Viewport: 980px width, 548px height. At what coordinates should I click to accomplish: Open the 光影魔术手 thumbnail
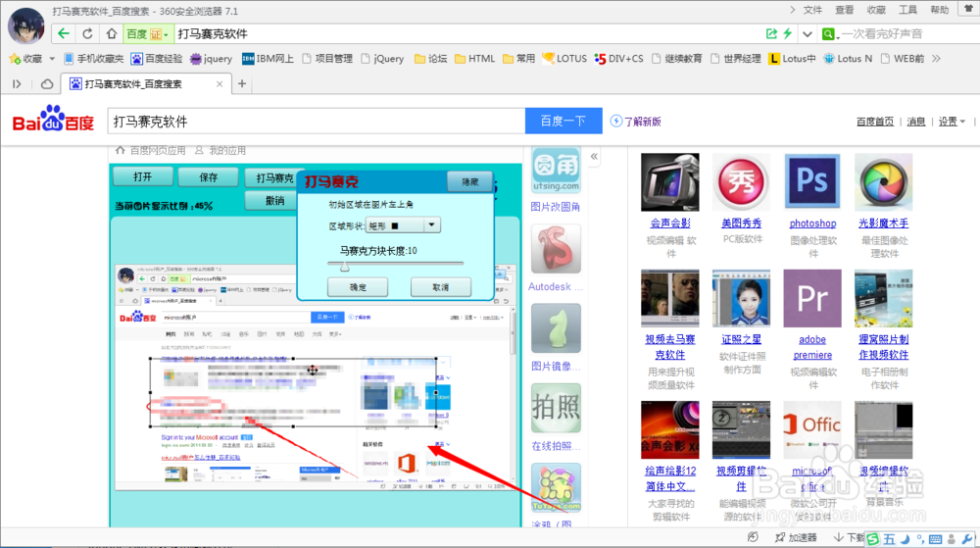point(884,181)
